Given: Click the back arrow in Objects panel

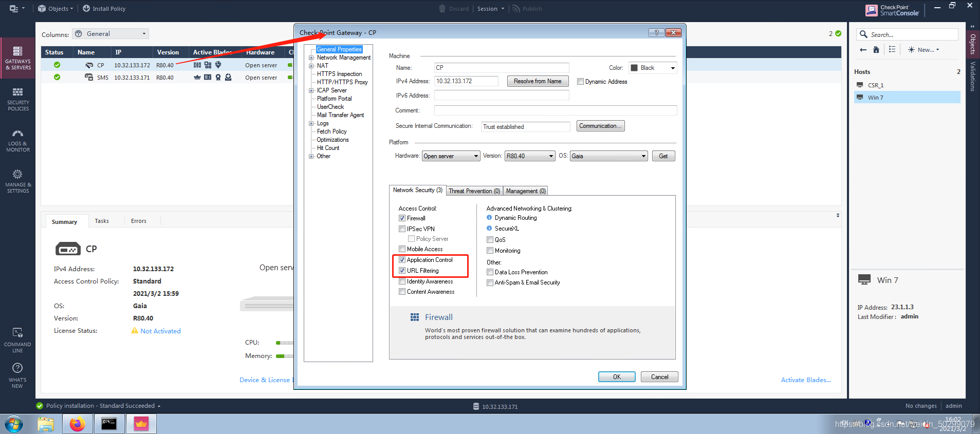Looking at the screenshot, I should coord(863,50).
